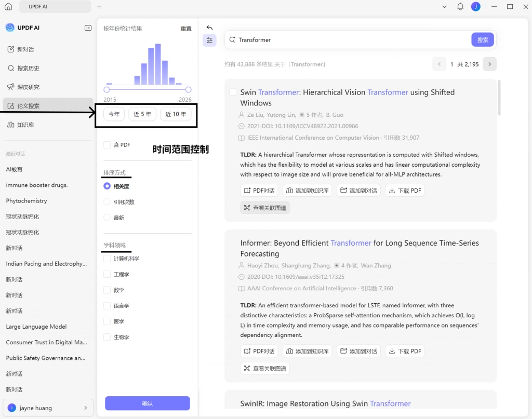Click 下载 PDF for the Informer paper
The height and width of the screenshot is (419, 532).
click(x=405, y=351)
